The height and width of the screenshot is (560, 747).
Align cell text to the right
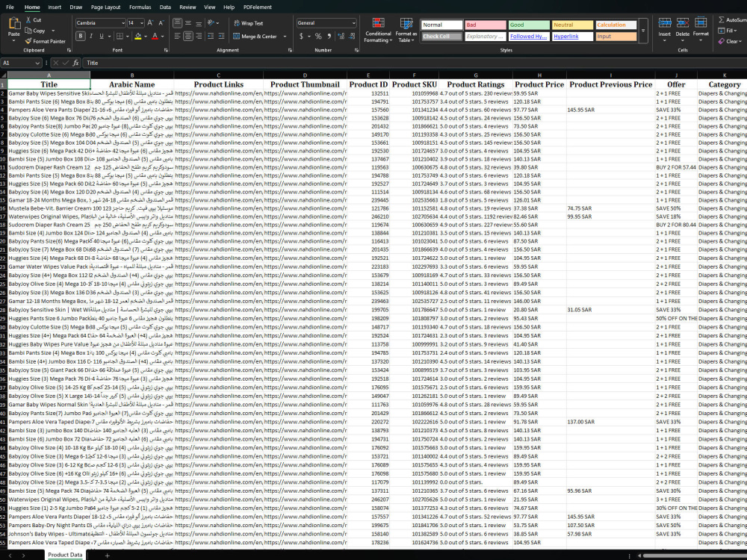coord(199,36)
